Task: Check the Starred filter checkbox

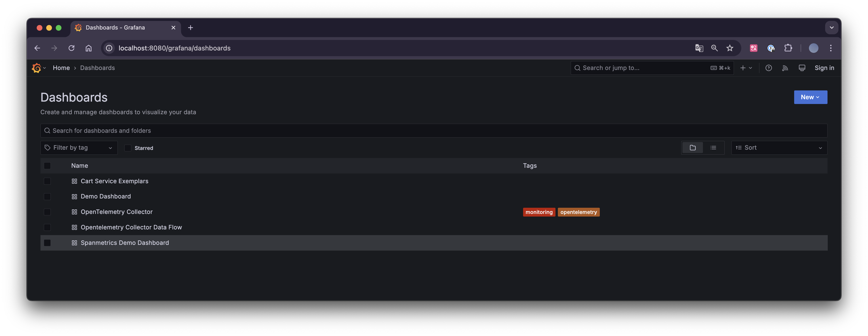Action: click(128, 148)
